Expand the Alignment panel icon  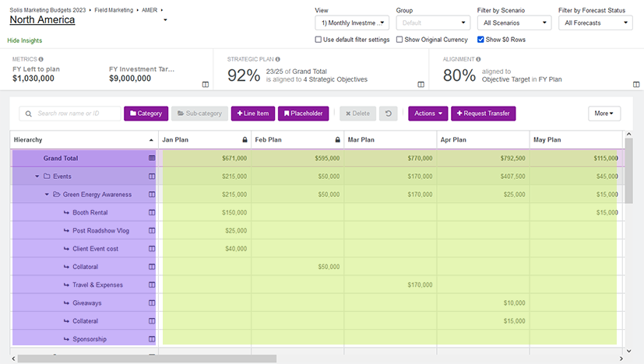(636, 85)
